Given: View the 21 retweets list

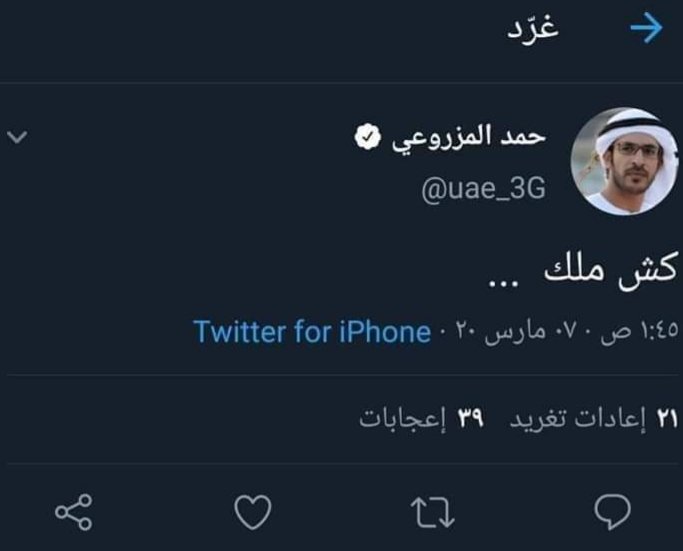Looking at the screenshot, I should 594,419.
